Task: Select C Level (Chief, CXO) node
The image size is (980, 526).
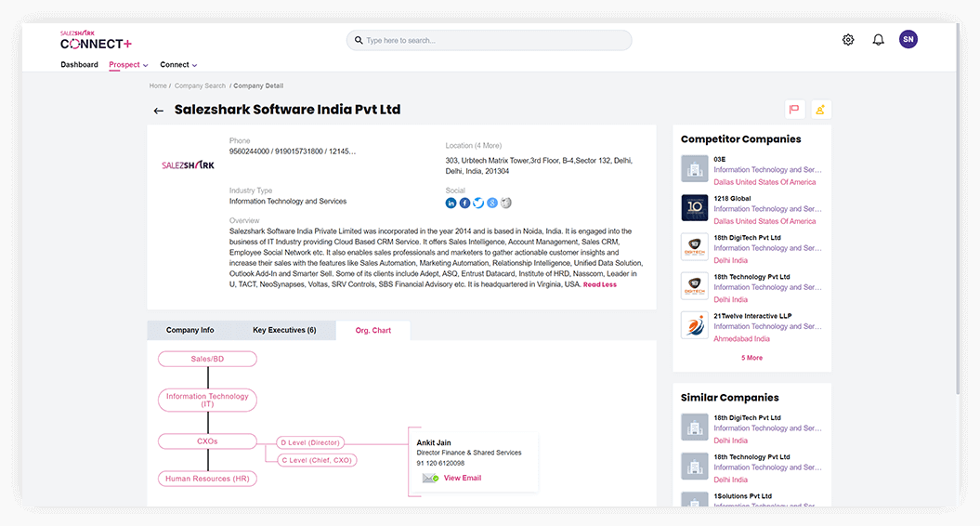Action: coord(317,460)
